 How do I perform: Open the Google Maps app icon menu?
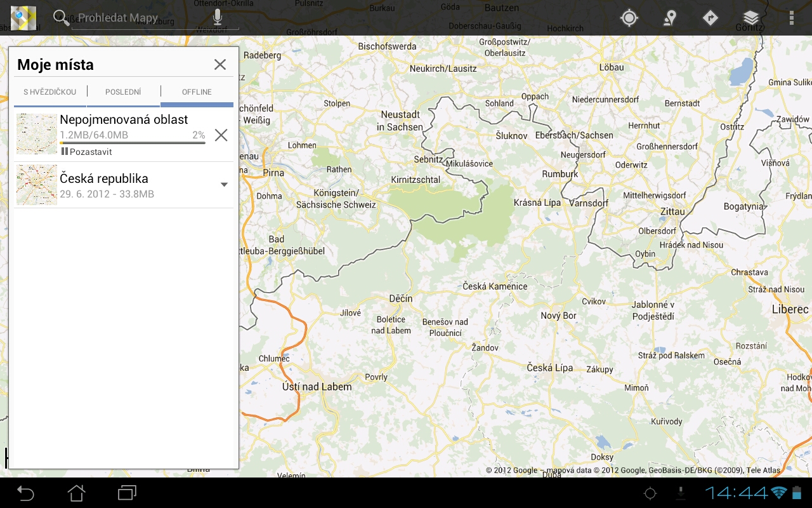tap(23, 18)
